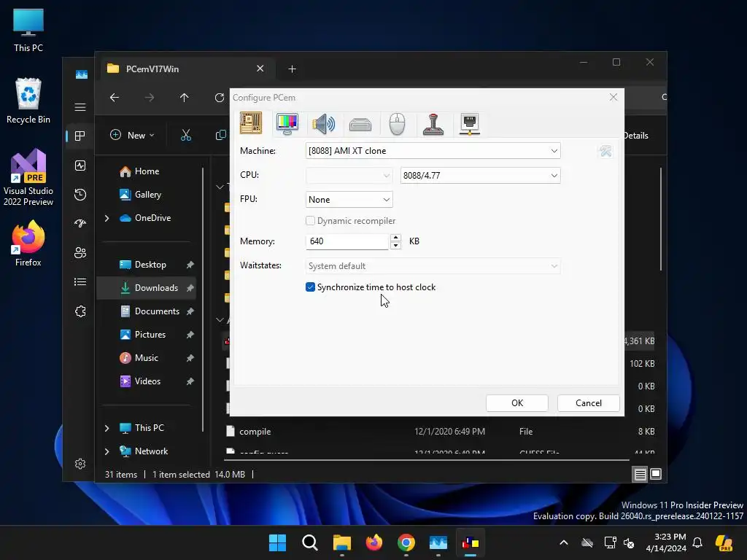
Task: Open the Waitstates System default dropdown
Action: [x=433, y=266]
